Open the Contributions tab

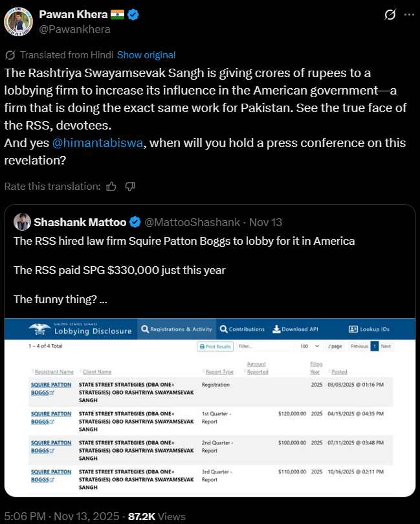pyautogui.click(x=242, y=329)
